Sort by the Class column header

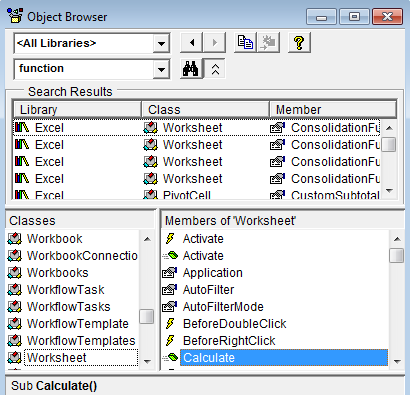pos(205,110)
